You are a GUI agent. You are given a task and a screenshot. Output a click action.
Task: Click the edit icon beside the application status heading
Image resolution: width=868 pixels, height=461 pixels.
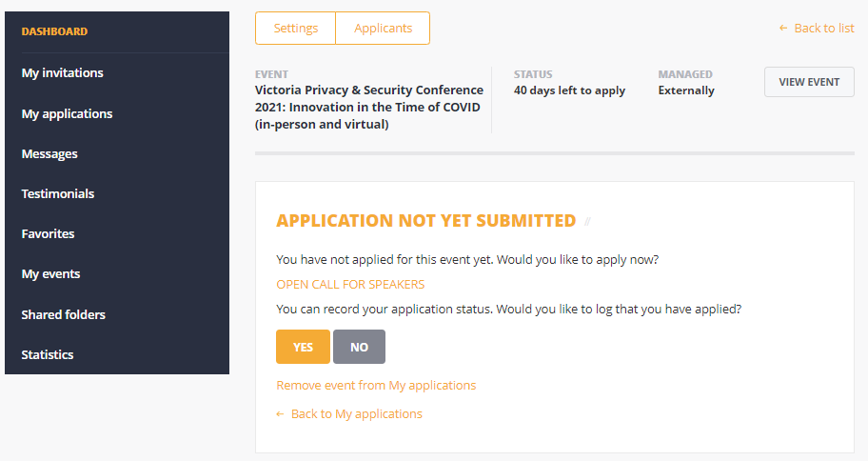coord(588,222)
